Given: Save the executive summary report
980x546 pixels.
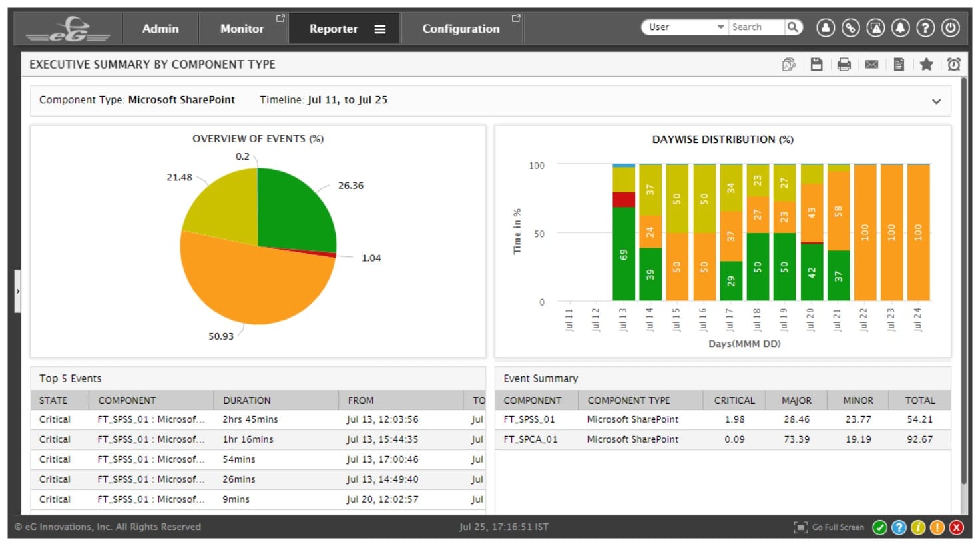Looking at the screenshot, I should (x=818, y=64).
